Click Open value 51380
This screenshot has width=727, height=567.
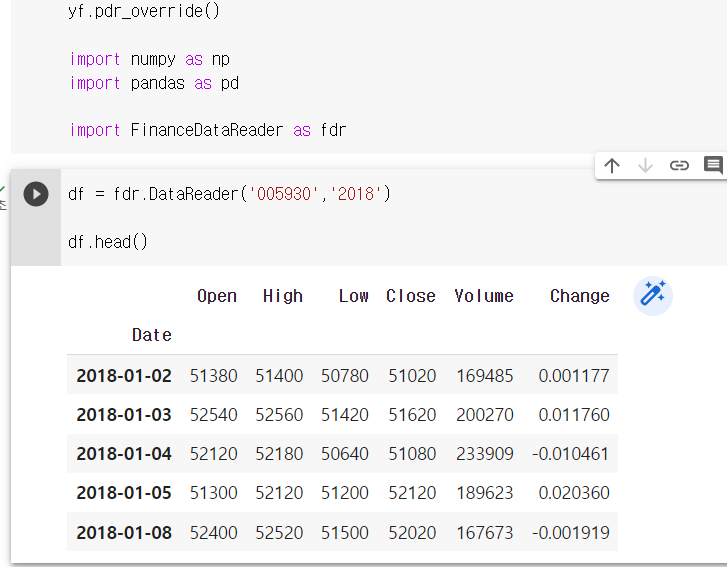pyautogui.click(x=214, y=376)
